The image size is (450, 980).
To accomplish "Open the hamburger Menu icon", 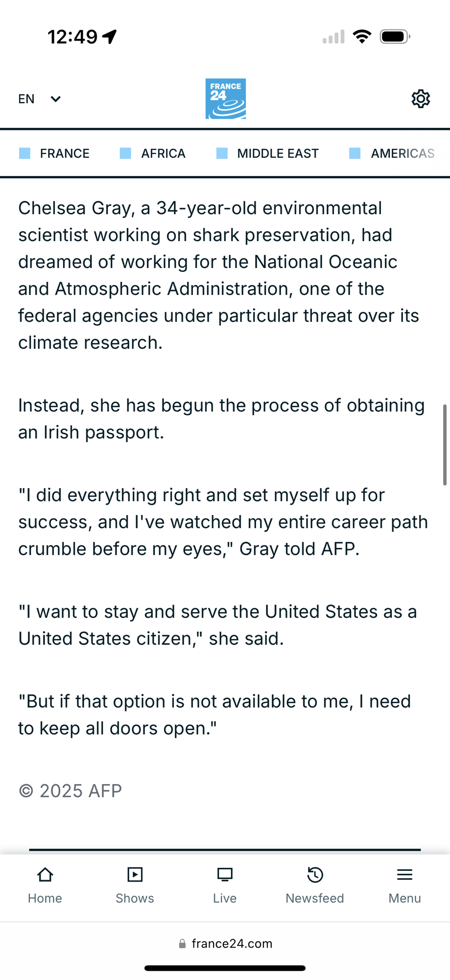I will (x=404, y=875).
